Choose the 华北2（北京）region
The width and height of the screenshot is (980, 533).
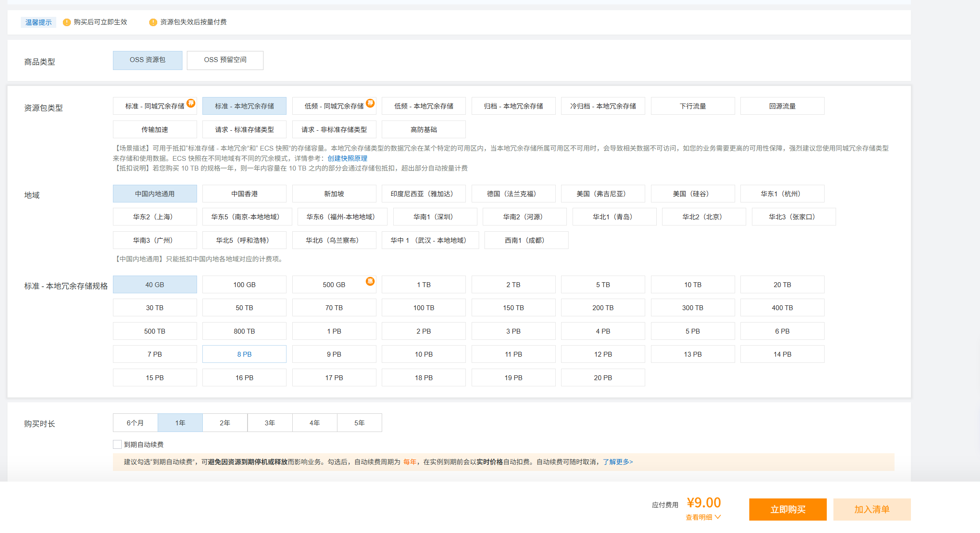pyautogui.click(x=703, y=217)
